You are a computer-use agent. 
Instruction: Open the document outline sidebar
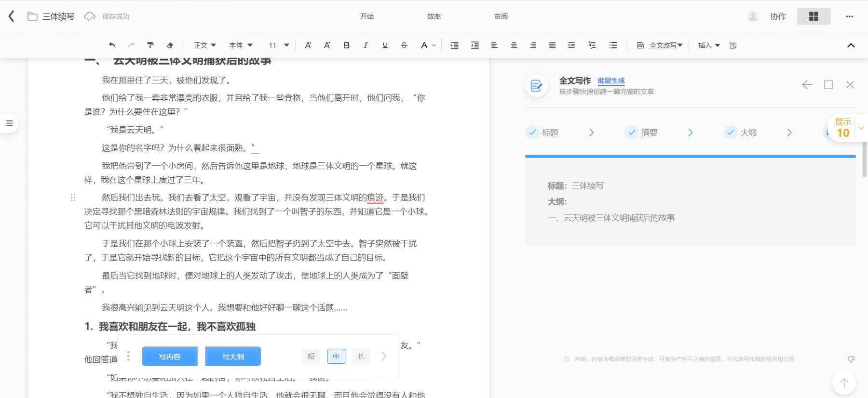[x=9, y=123]
